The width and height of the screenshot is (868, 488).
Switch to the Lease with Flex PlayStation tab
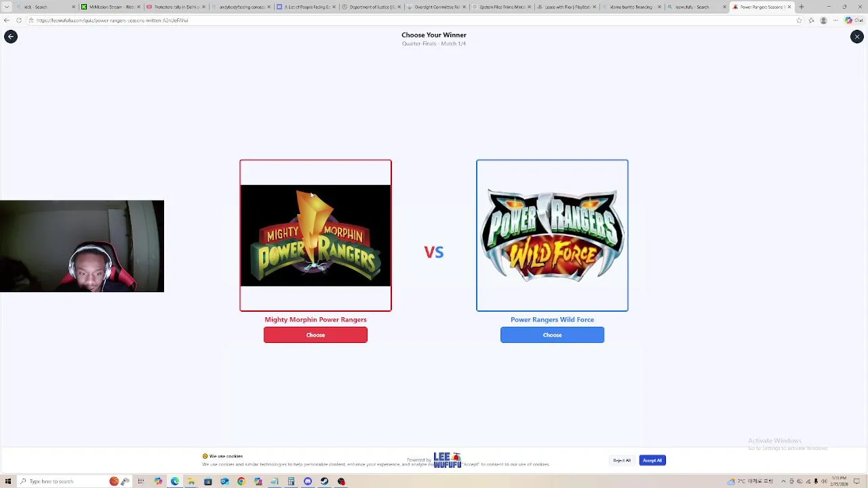tap(567, 7)
